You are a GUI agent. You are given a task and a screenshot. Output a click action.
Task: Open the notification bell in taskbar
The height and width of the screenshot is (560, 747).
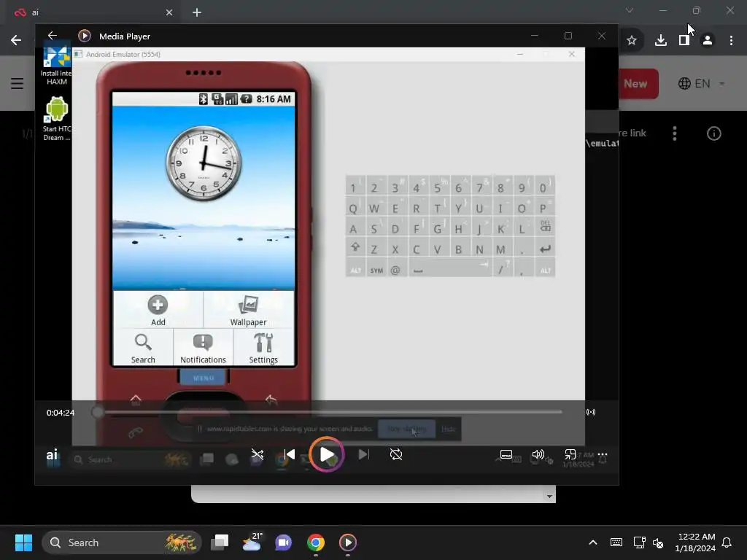pyautogui.click(x=727, y=542)
